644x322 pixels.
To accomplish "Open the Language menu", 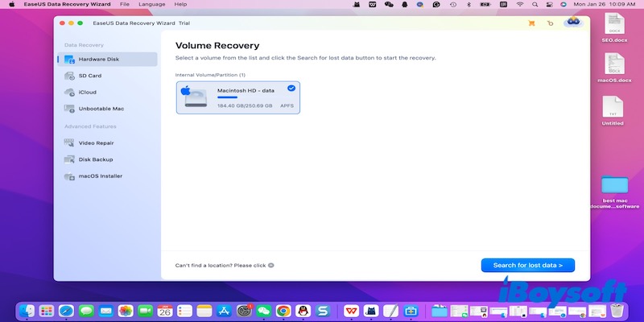I will coord(152,4).
